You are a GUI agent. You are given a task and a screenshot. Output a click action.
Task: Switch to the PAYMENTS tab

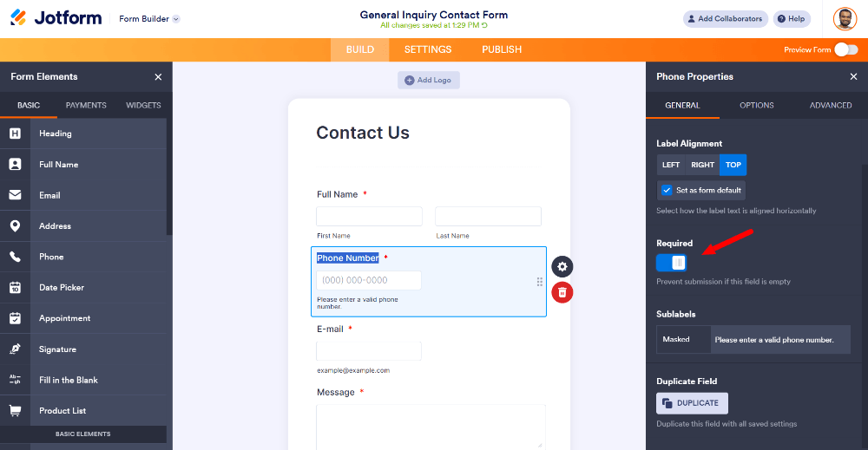click(86, 105)
